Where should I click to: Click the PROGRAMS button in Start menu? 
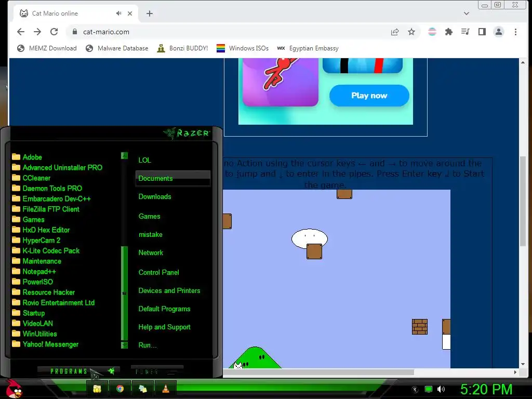pyautogui.click(x=78, y=371)
